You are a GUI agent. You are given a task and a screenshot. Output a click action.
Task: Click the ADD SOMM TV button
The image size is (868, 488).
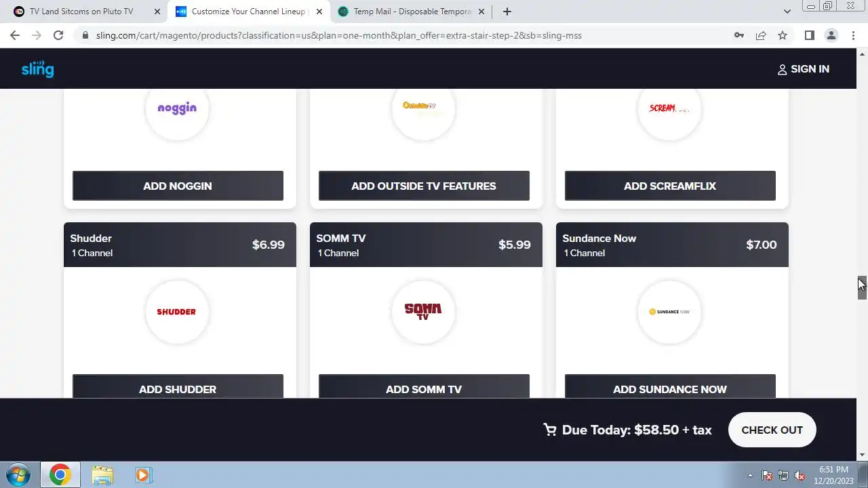(x=424, y=386)
